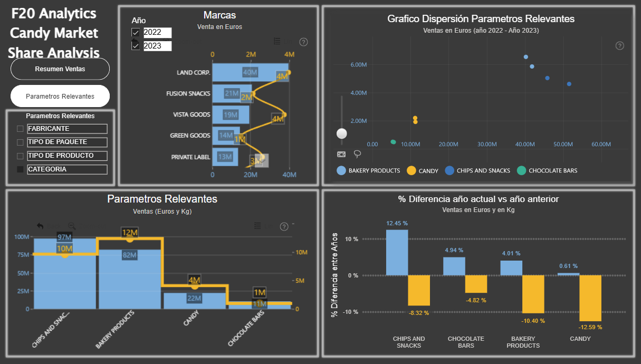Select the FUSION SNACKS bar
641x364 pixels.
232,93
